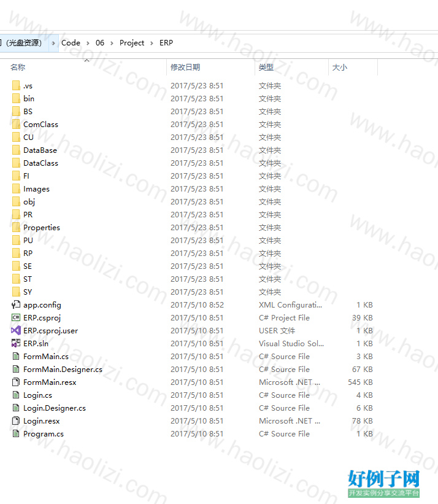The height and width of the screenshot is (504, 438).
Task: Sort by the 修改日期 column header
Action: [185, 67]
